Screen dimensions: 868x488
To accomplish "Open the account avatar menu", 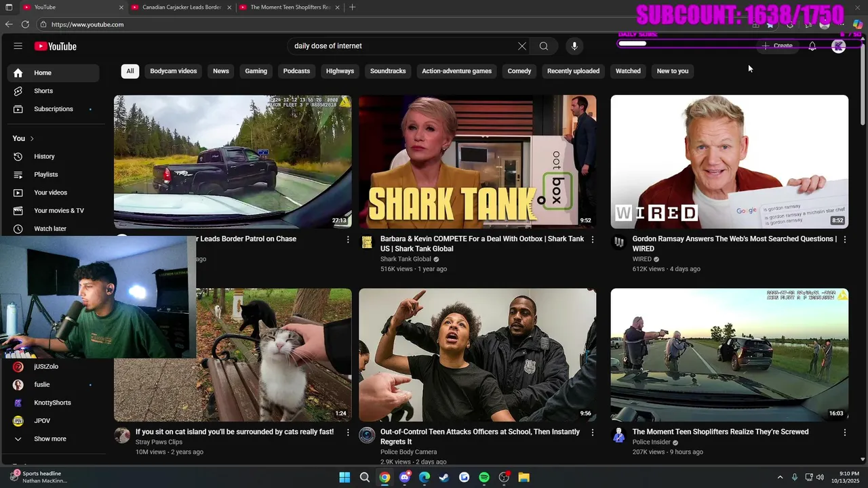I will (x=839, y=46).
